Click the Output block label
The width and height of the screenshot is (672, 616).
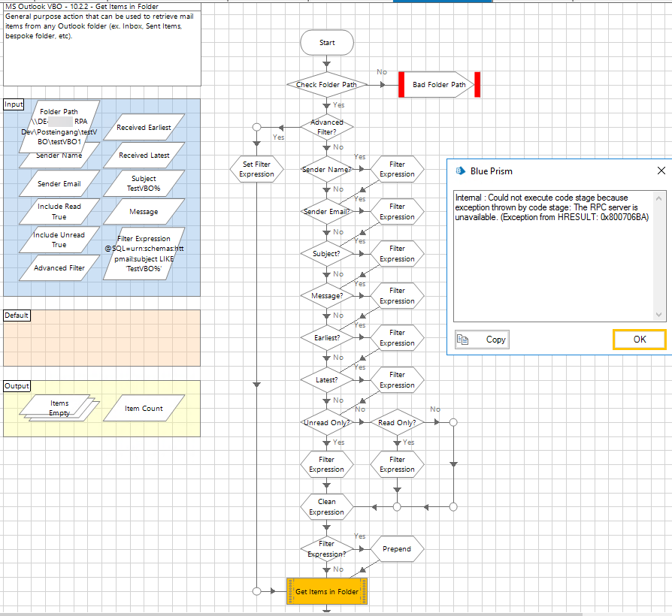click(17, 386)
